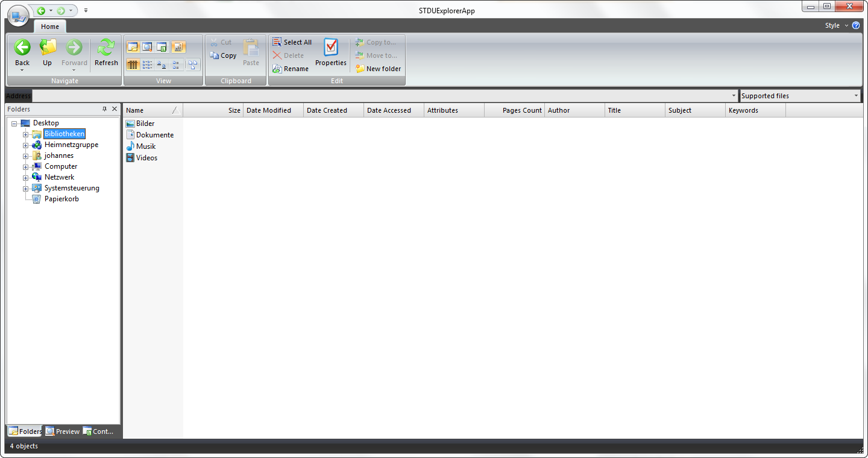Image resolution: width=868 pixels, height=458 pixels.
Task: Toggle the pin on the Folders panel
Action: [105, 109]
